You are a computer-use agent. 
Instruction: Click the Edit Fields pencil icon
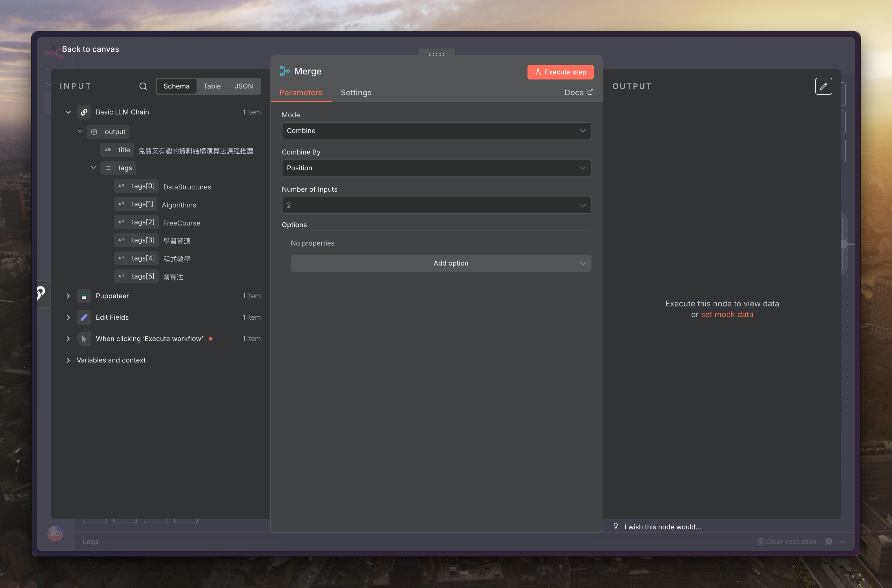click(x=84, y=317)
